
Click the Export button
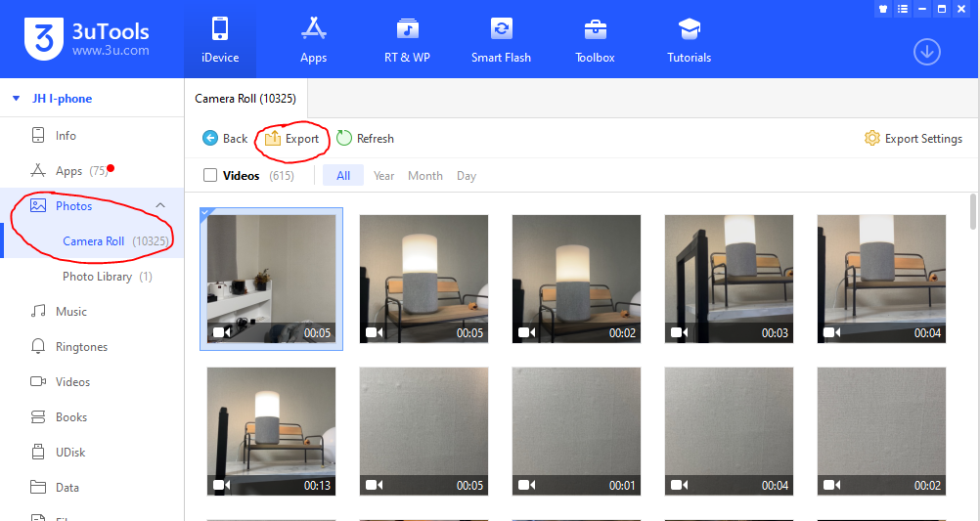(291, 139)
